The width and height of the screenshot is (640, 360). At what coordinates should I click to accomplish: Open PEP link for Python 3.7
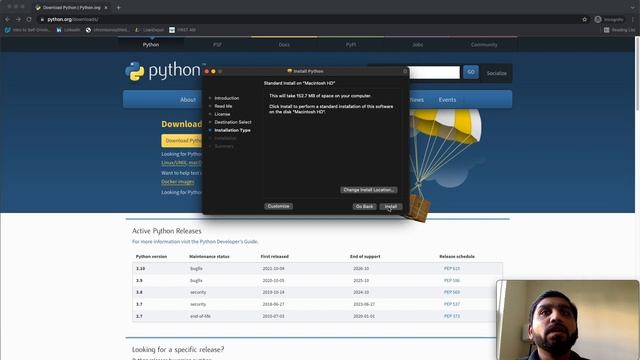[451, 304]
